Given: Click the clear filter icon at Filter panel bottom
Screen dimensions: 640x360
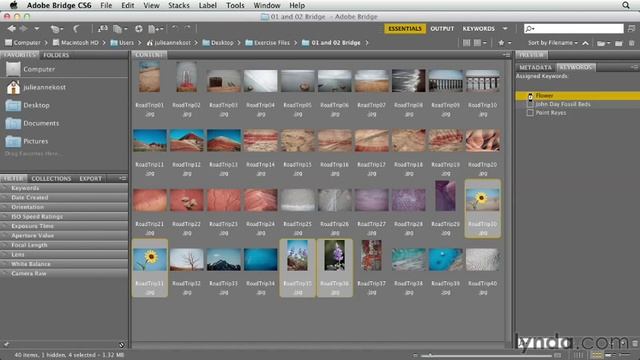Looking at the screenshot, I should coord(122,345).
